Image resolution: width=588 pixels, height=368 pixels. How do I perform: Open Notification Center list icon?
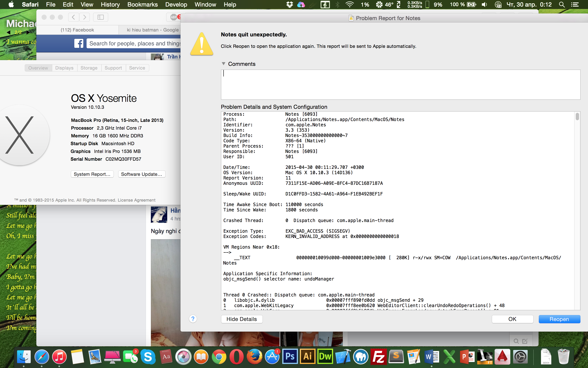[575, 5]
